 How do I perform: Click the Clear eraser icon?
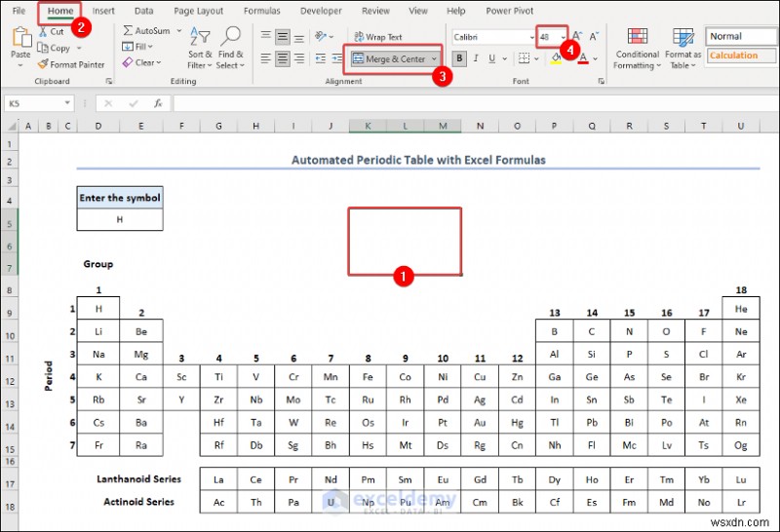128,62
